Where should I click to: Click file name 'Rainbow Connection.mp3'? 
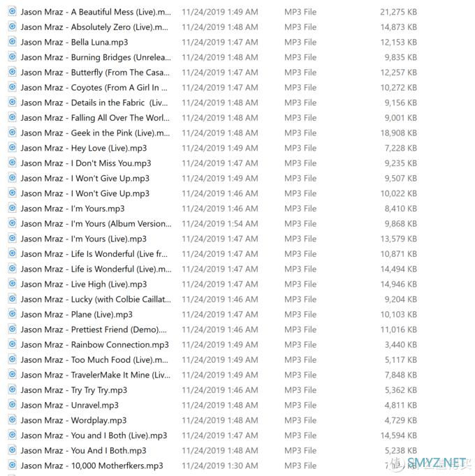tap(119, 345)
